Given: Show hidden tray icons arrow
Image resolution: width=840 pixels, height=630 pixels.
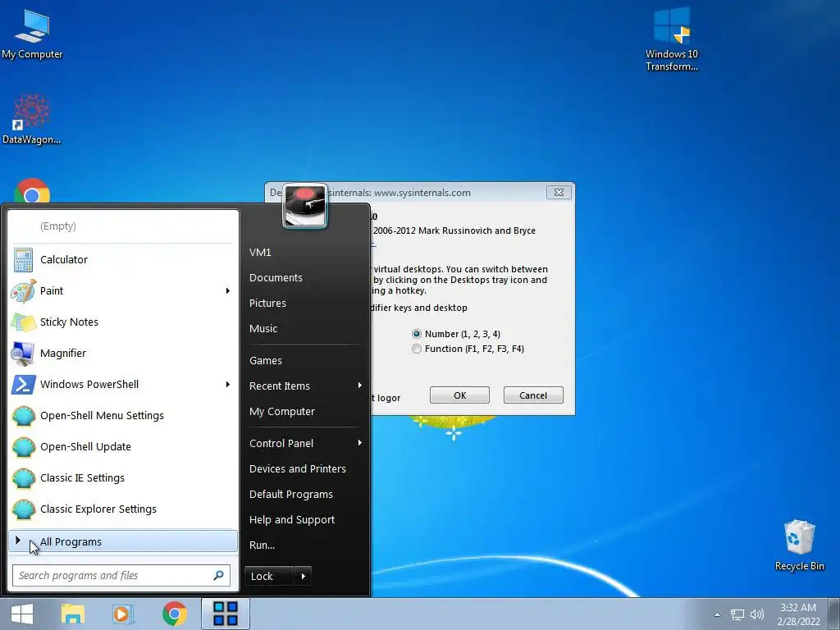Looking at the screenshot, I should coord(717,615).
